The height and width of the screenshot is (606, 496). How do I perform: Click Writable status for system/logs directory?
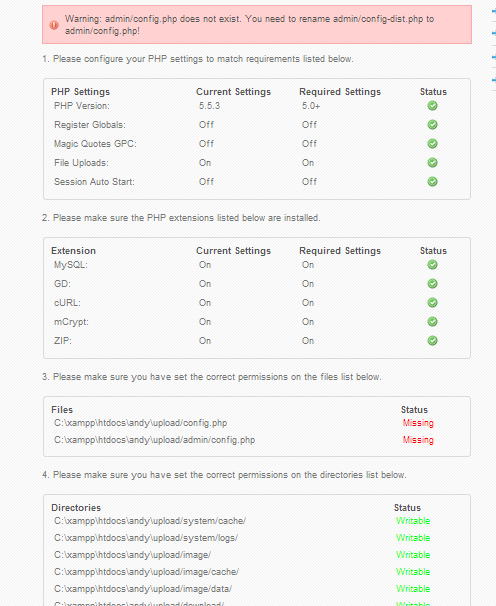pos(413,538)
